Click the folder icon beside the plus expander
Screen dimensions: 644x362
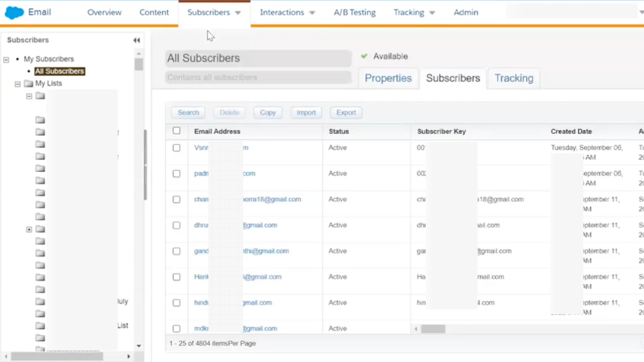(40, 229)
